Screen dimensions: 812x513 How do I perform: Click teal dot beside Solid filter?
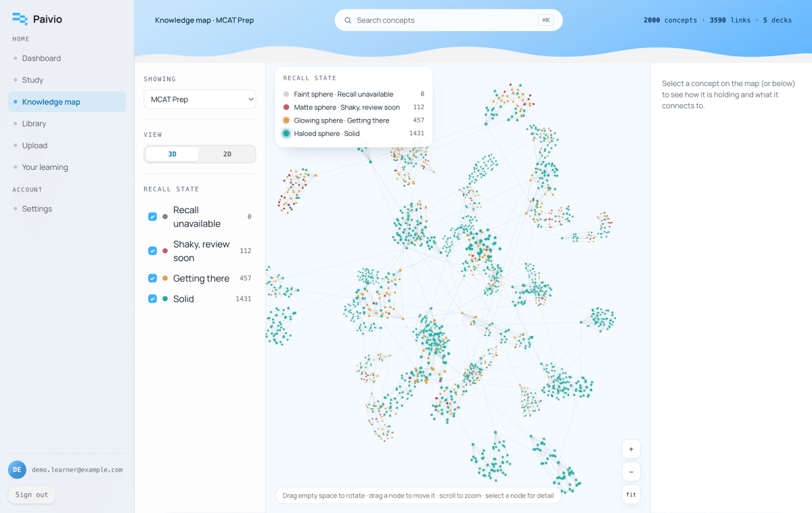click(165, 298)
